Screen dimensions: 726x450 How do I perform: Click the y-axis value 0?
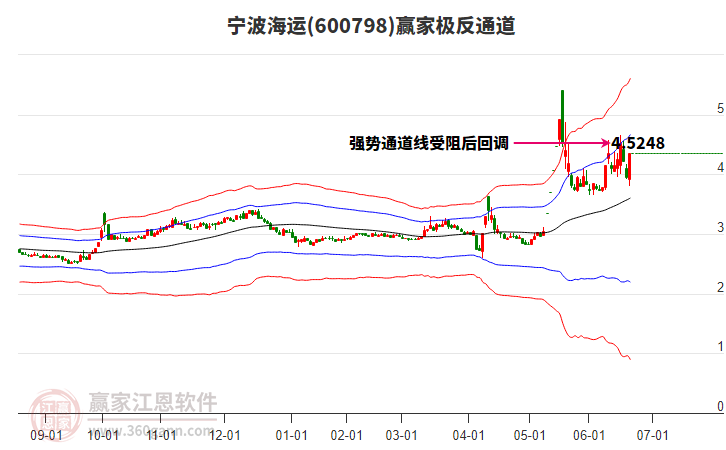(x=720, y=406)
